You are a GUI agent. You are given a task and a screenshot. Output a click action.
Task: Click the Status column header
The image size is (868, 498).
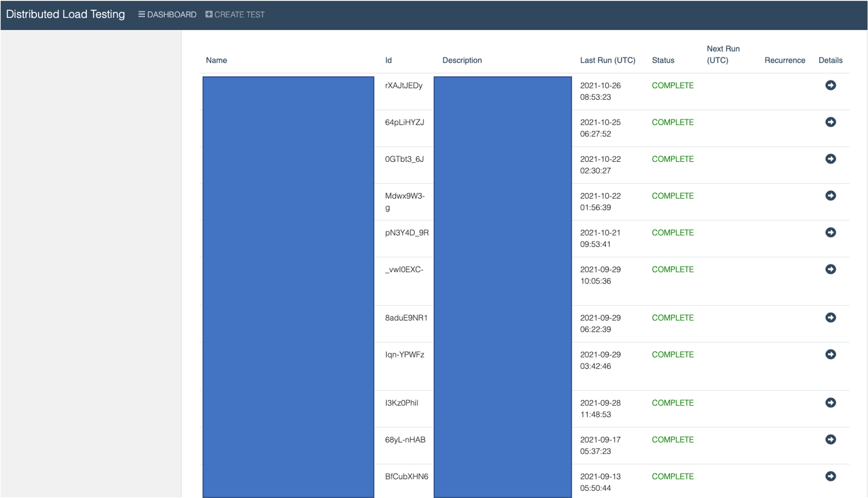click(x=663, y=60)
